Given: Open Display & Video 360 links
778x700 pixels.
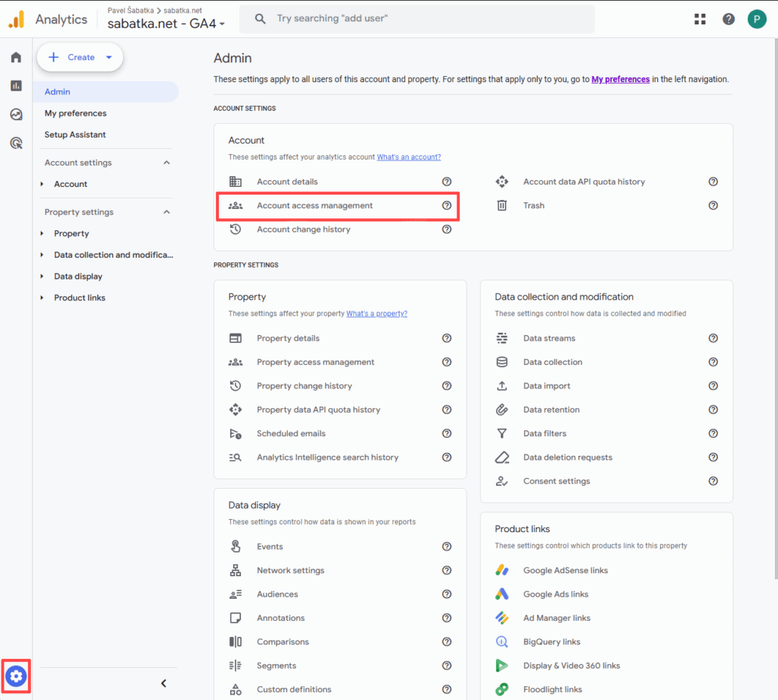Looking at the screenshot, I should 571,666.
